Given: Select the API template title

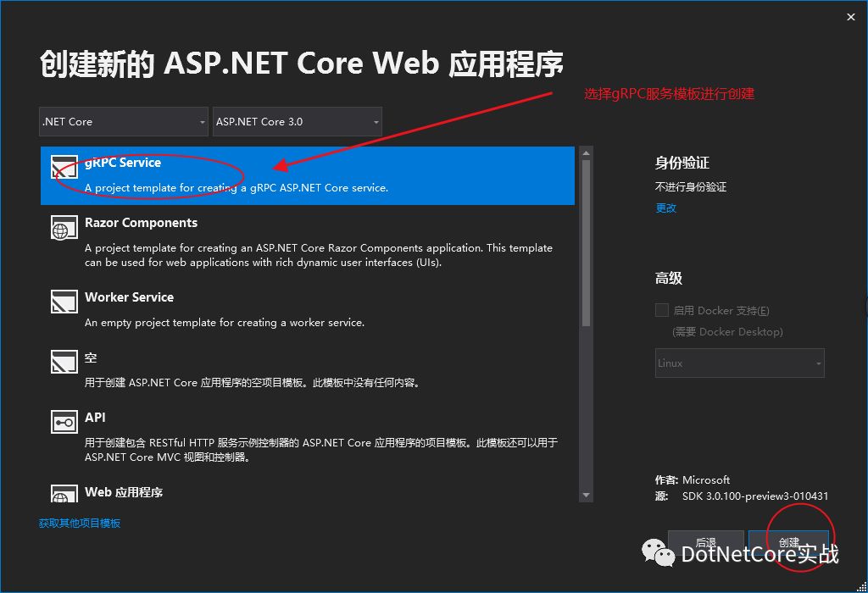Looking at the screenshot, I should [x=95, y=417].
